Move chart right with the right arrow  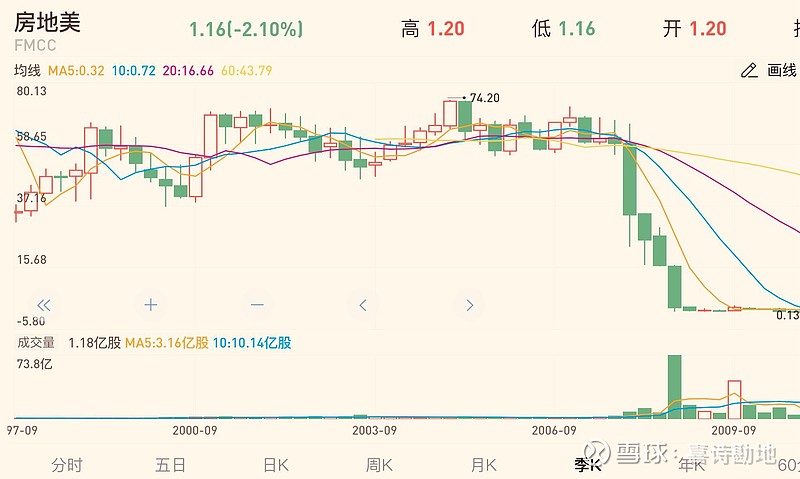pos(470,305)
